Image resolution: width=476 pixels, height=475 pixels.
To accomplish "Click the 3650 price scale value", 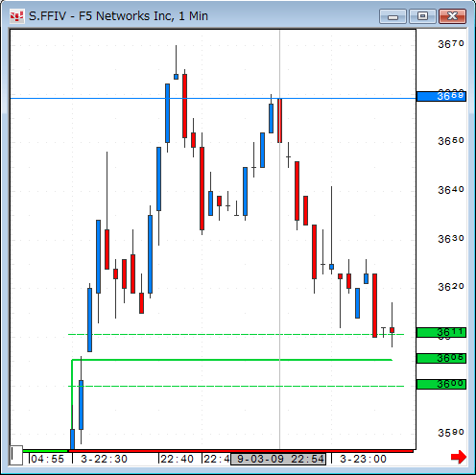I will (x=451, y=141).
